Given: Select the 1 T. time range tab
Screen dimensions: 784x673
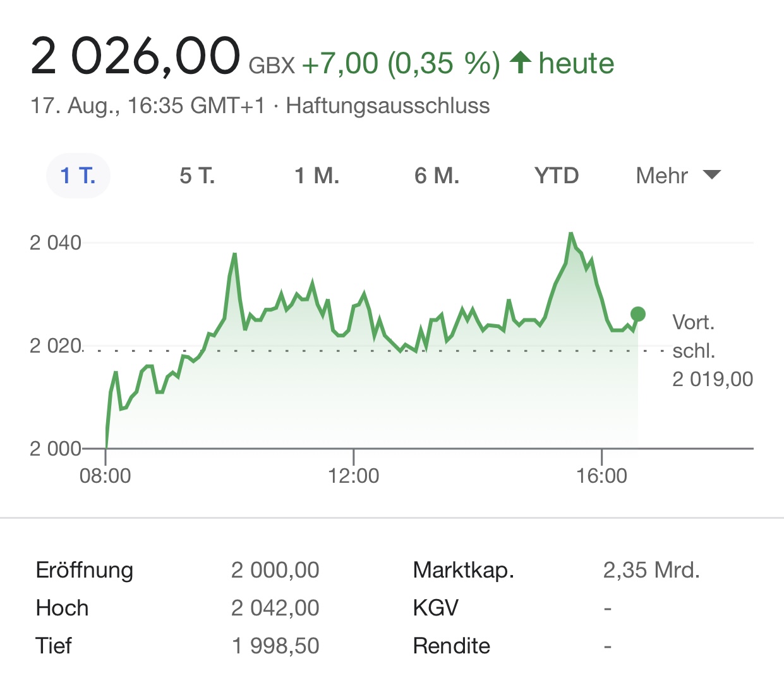Looking at the screenshot, I should pyautogui.click(x=78, y=175).
